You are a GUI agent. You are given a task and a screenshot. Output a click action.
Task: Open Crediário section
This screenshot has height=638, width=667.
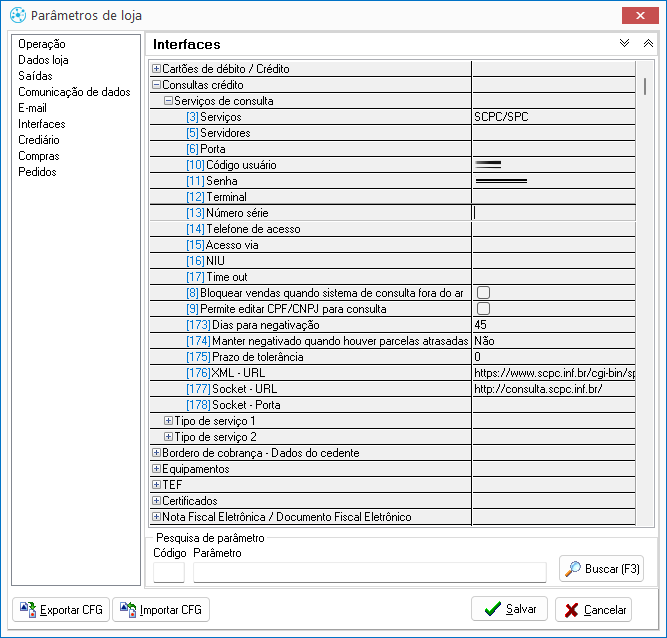coord(39,140)
